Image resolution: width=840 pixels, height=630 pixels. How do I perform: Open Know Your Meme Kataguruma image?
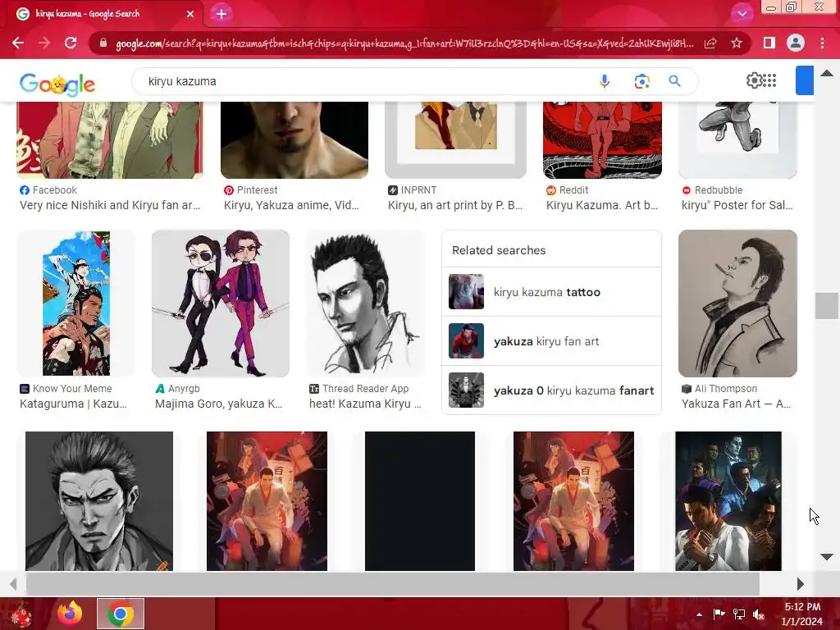point(76,304)
